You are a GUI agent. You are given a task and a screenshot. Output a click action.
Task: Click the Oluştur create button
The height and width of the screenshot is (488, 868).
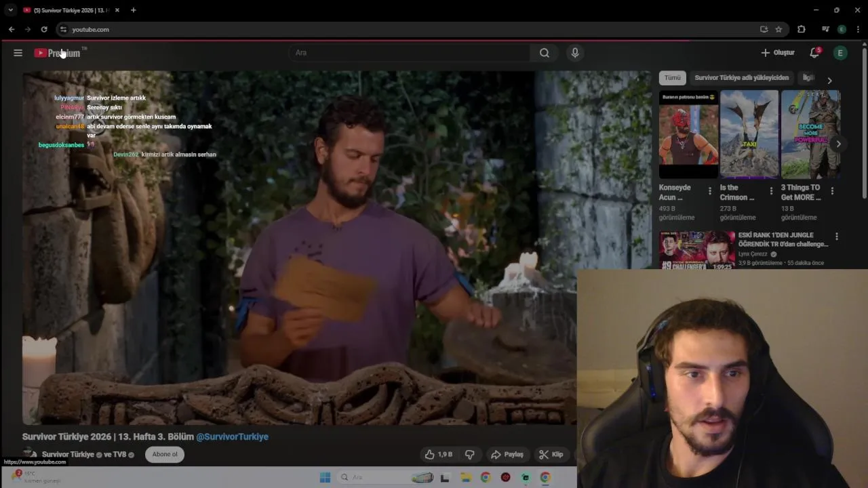[778, 53]
